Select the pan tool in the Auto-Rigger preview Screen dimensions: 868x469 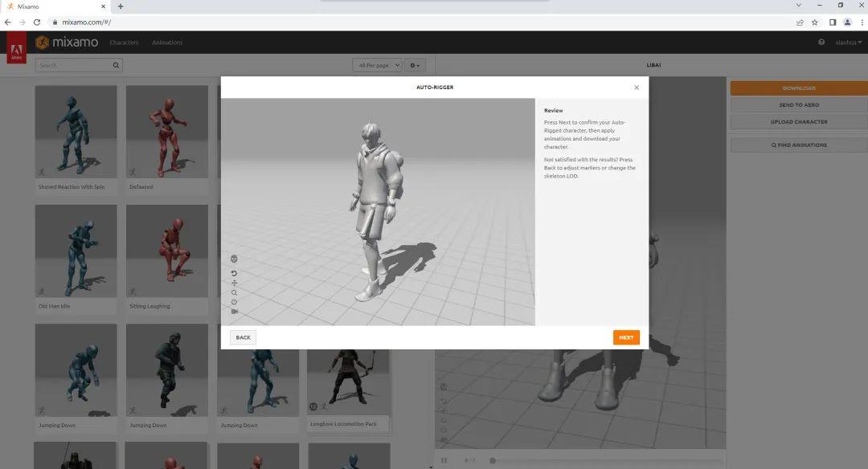point(234,283)
